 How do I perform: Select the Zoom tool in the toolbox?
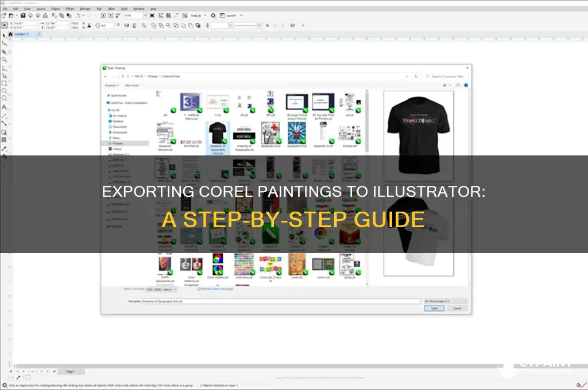pos(4,60)
